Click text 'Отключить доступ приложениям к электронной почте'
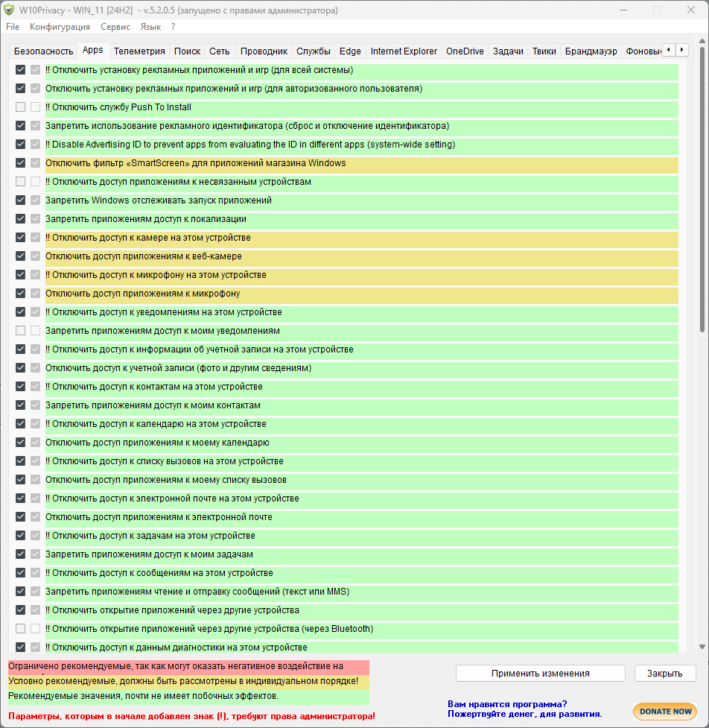 point(159,516)
